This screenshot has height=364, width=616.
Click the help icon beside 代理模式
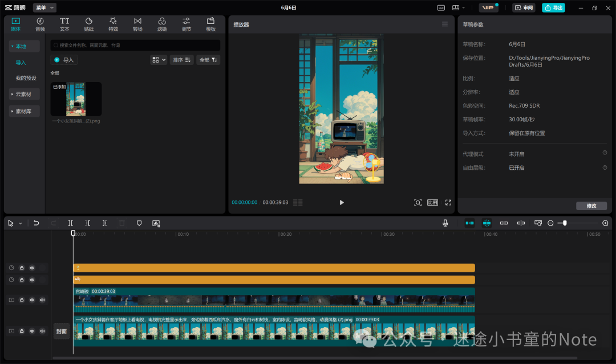click(605, 153)
